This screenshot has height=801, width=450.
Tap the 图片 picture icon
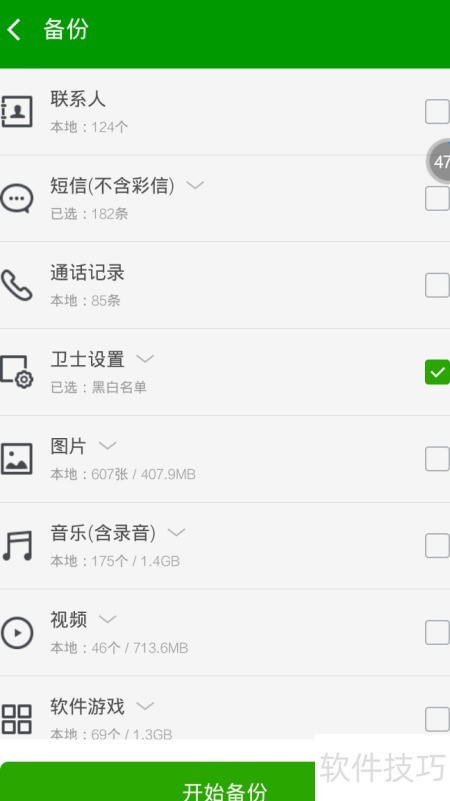(x=16, y=459)
